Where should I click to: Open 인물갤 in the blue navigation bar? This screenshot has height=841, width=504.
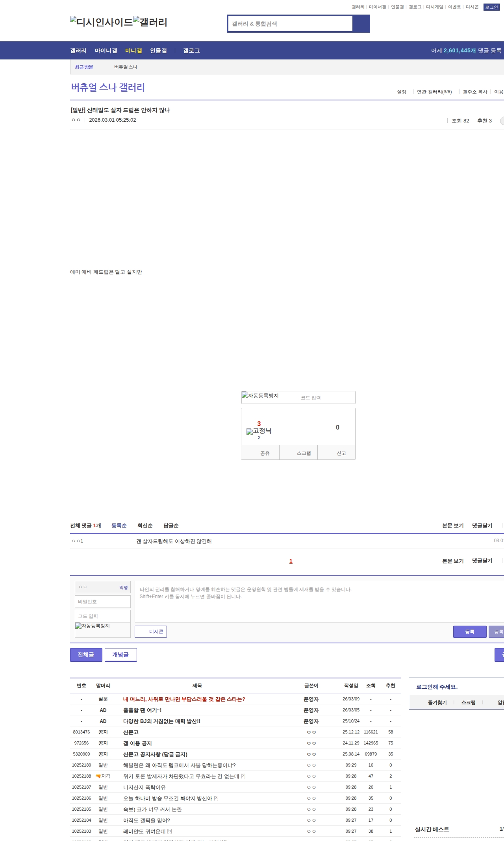coord(158,50)
